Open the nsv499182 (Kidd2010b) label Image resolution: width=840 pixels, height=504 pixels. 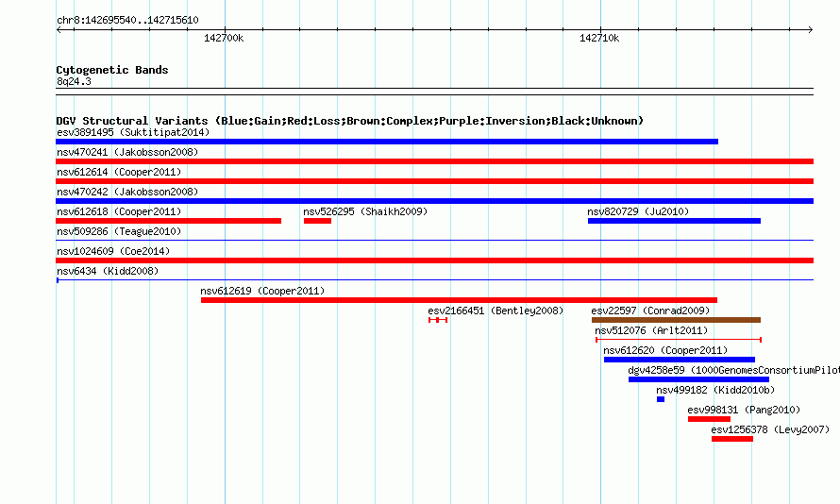tap(715, 390)
